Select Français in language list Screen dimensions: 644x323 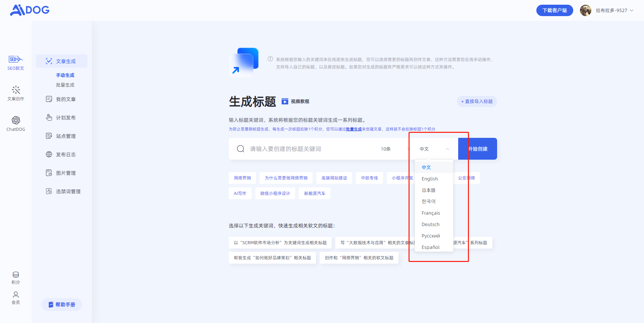pyautogui.click(x=434, y=213)
